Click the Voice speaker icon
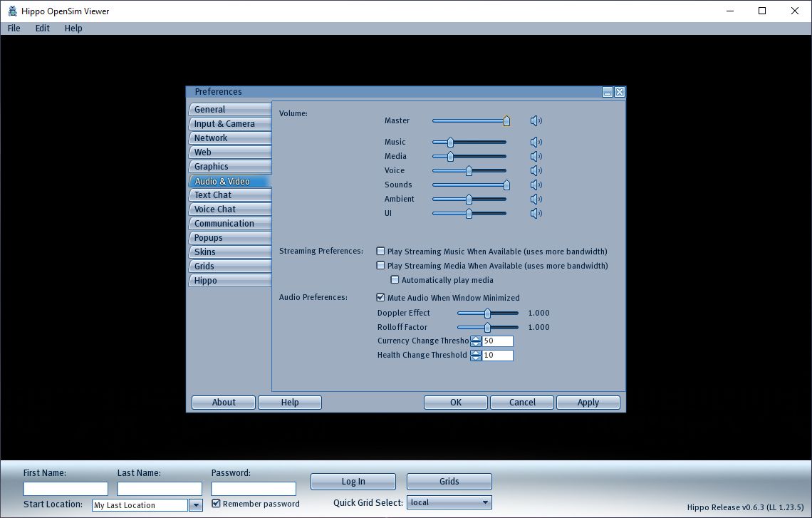The width and height of the screenshot is (812, 518). pyautogui.click(x=536, y=170)
